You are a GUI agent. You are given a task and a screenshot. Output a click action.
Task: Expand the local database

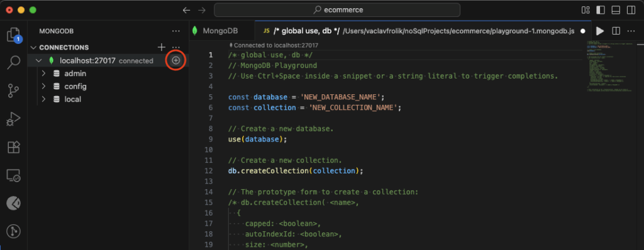tap(44, 99)
